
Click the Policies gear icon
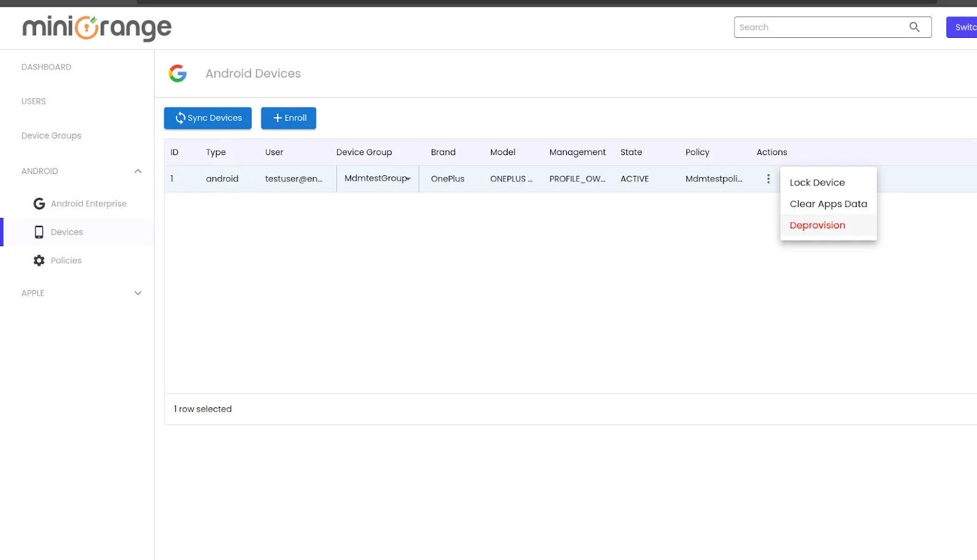pos(39,260)
